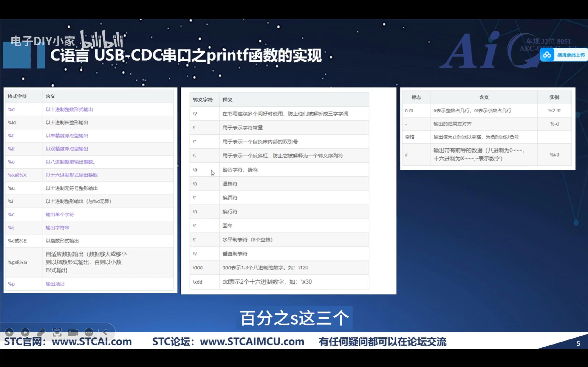The height and width of the screenshot is (367, 588).
Task: Click the \\ backslash escape cell
Action: tap(204, 156)
